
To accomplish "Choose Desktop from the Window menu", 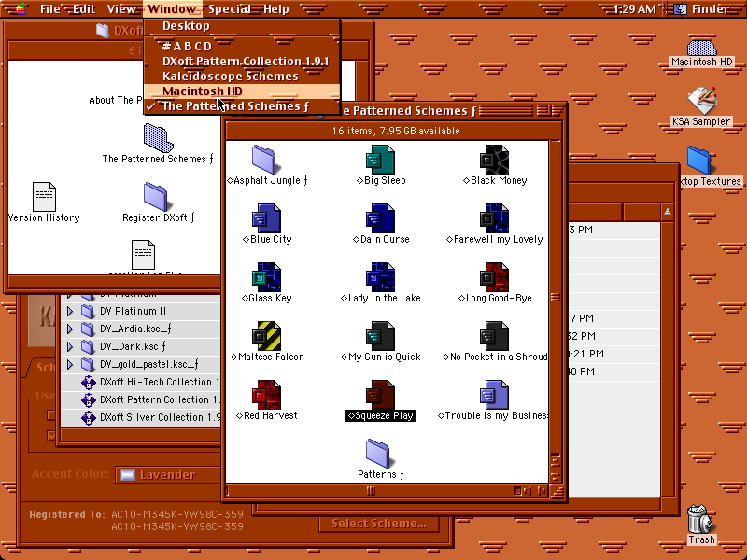I will (x=243, y=26).
